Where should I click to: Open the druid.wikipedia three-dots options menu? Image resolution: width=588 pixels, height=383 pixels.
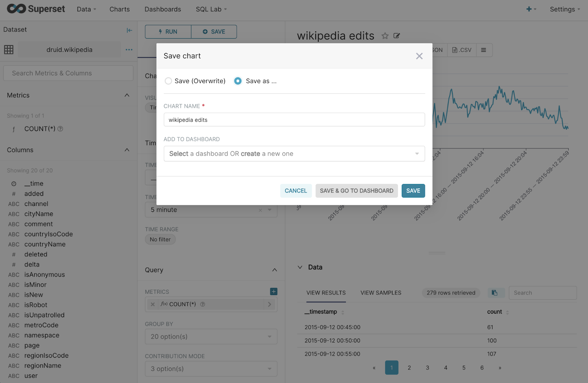129,50
